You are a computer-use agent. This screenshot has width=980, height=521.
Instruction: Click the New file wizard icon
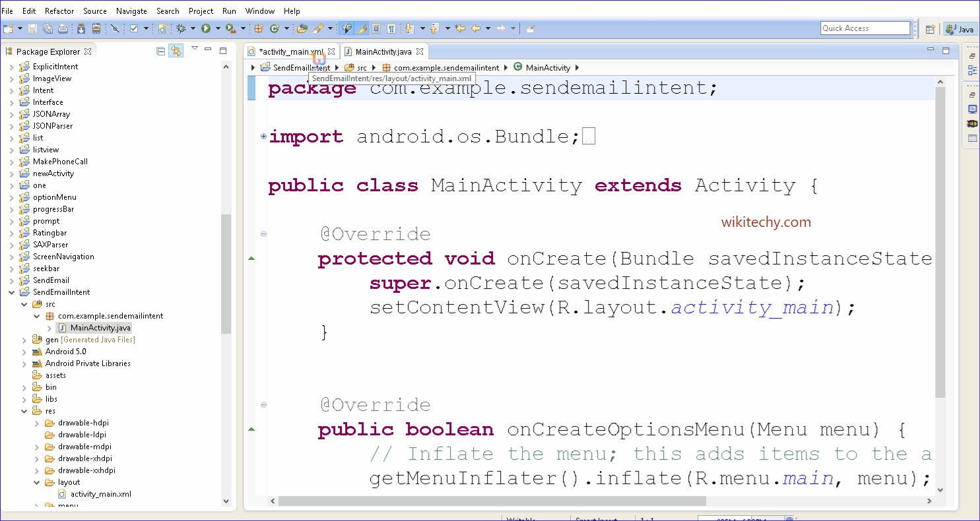[x=8, y=28]
